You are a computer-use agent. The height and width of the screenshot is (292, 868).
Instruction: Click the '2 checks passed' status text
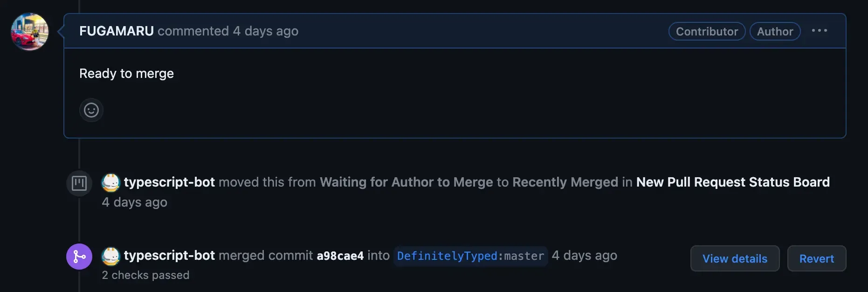pos(145,275)
